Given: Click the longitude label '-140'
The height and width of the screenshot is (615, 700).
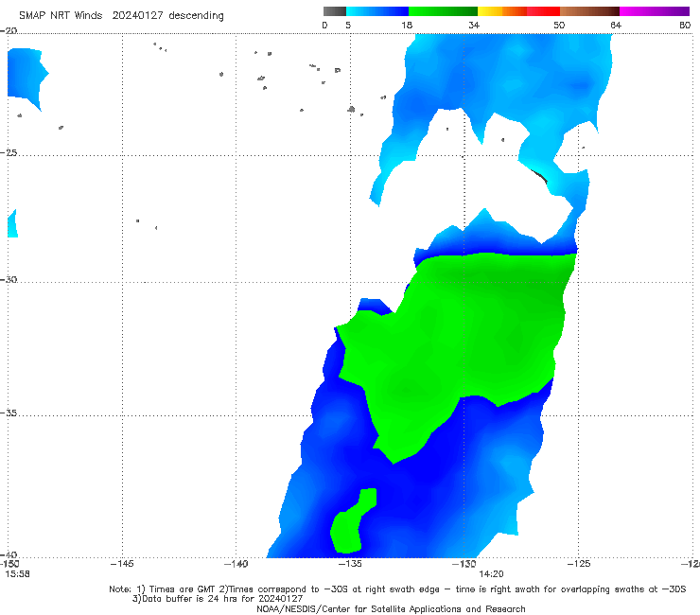Looking at the screenshot, I should (236, 564).
